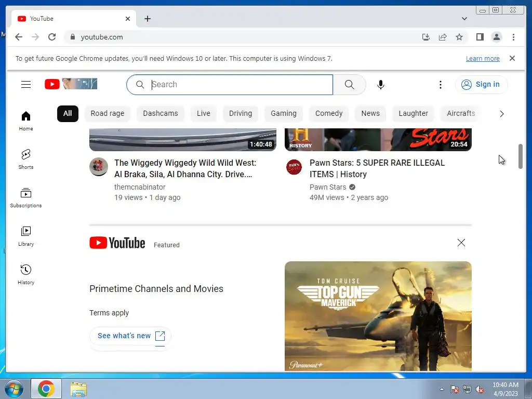The width and height of the screenshot is (532, 399).
Task: Show more category chips with right arrow
Action: pyautogui.click(x=501, y=114)
